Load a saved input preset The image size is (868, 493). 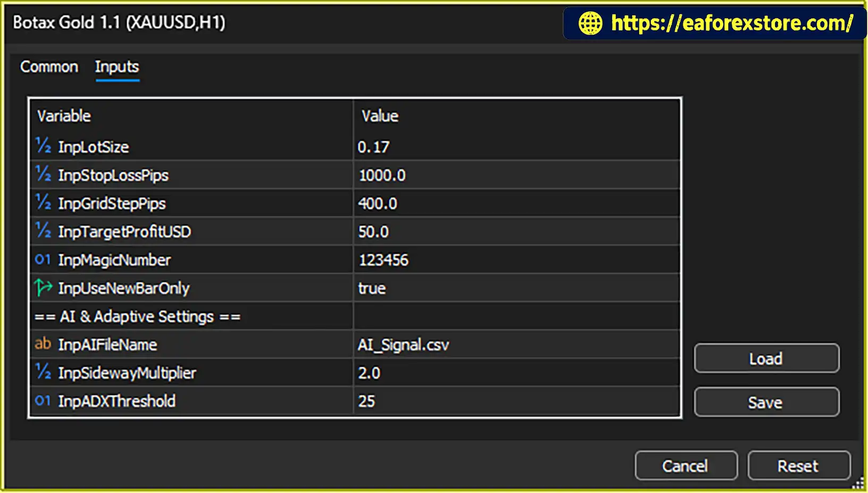766,358
